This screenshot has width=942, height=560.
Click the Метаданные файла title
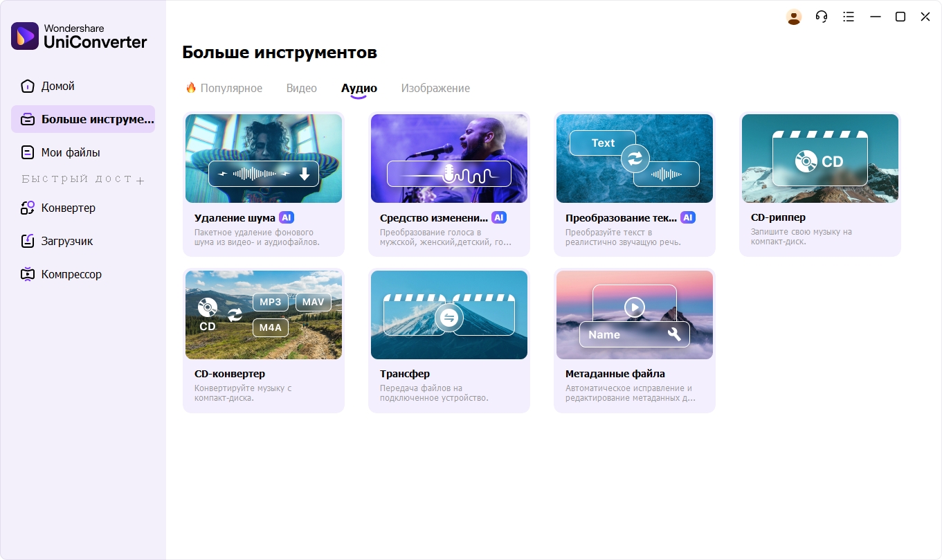pyautogui.click(x=615, y=374)
